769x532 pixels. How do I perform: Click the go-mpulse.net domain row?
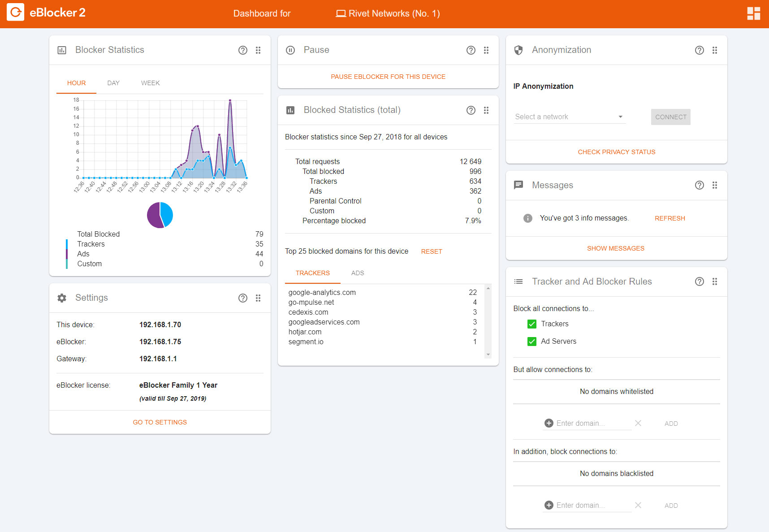click(x=383, y=302)
